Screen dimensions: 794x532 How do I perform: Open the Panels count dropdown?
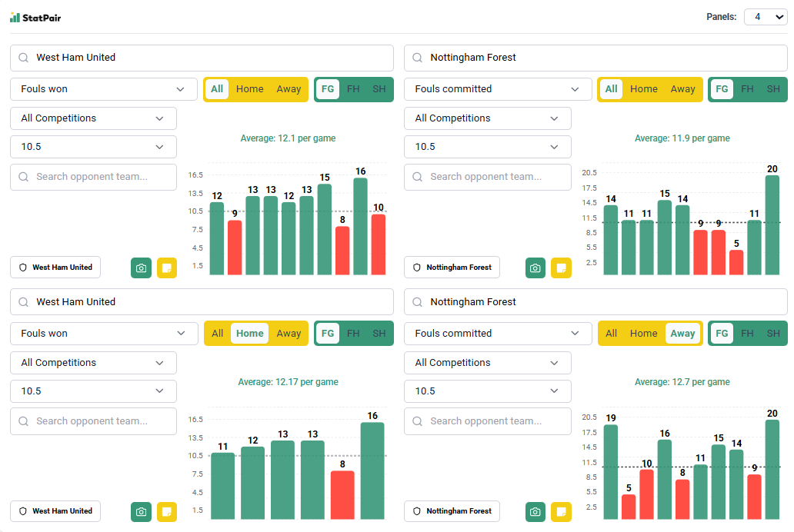tap(765, 17)
